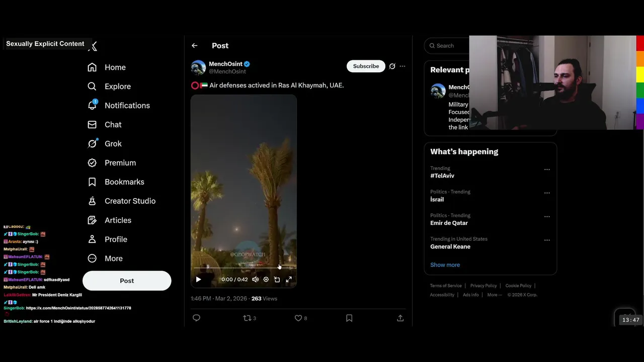The width and height of the screenshot is (644, 362).
Task: Bookmark the post
Action: point(349,318)
